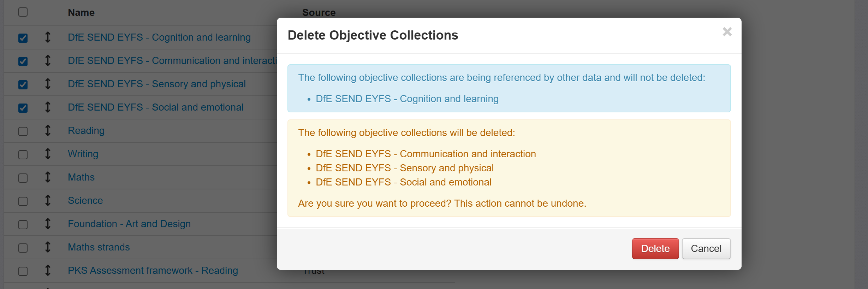Check the Reading collection checkbox
Image resolution: width=868 pixels, height=289 pixels.
[x=23, y=131]
